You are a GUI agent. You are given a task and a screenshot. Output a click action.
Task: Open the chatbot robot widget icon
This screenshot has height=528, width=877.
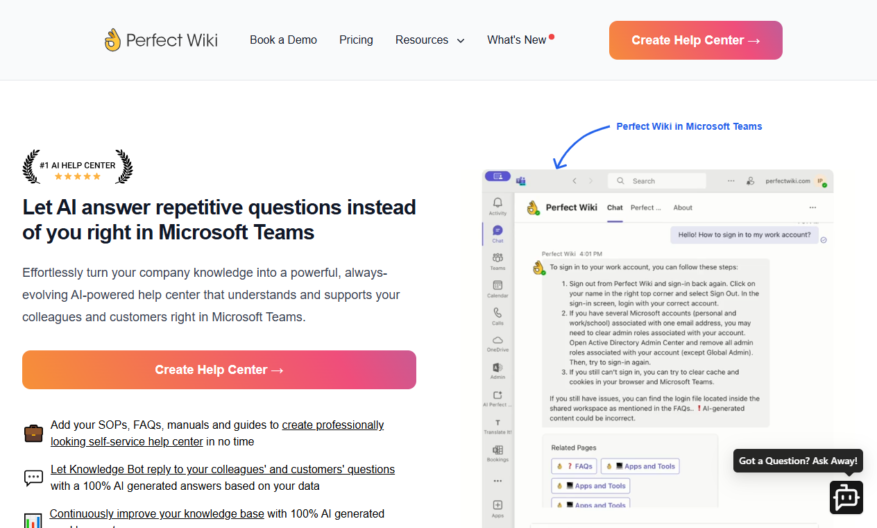click(846, 497)
